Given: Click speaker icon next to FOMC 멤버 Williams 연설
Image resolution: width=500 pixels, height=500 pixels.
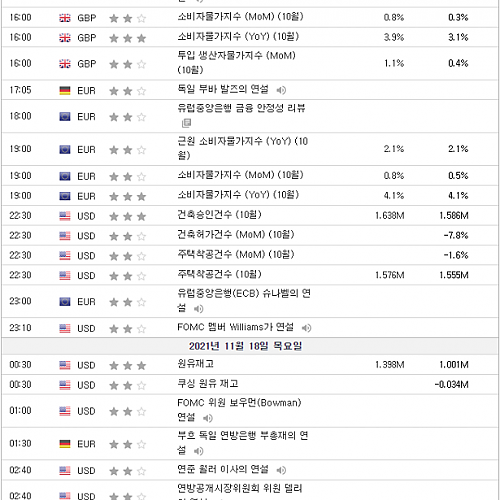Looking at the screenshot, I should 306,328.
